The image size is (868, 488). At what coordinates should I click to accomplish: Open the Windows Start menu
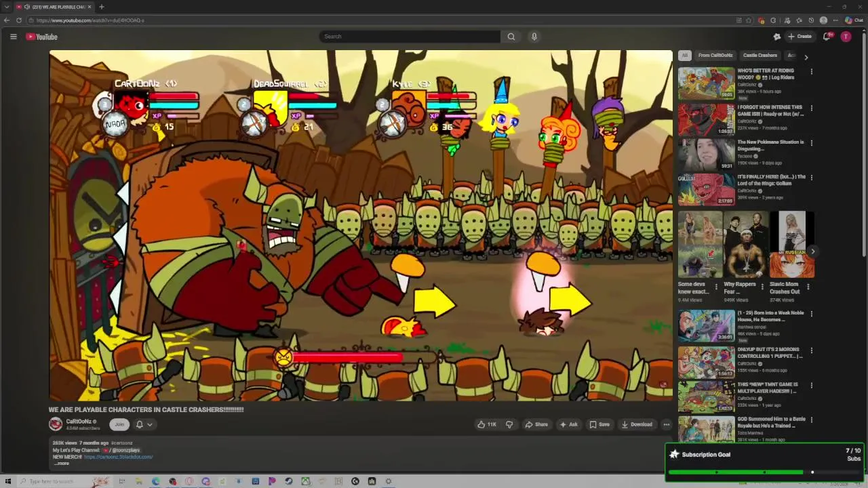(x=8, y=481)
